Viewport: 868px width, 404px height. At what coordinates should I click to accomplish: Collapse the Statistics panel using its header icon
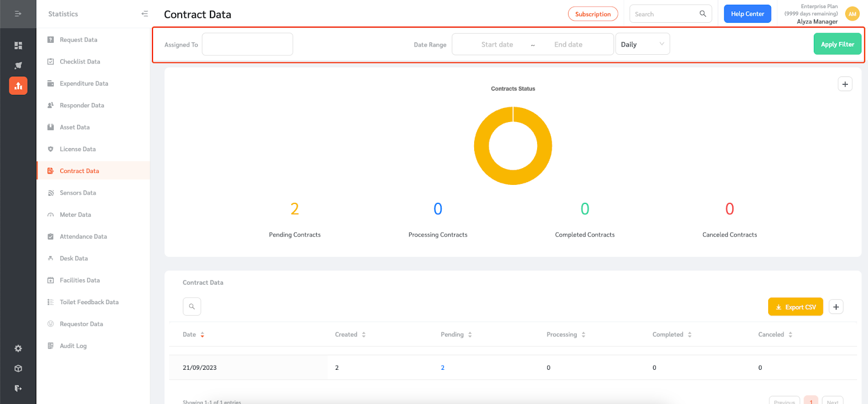144,14
